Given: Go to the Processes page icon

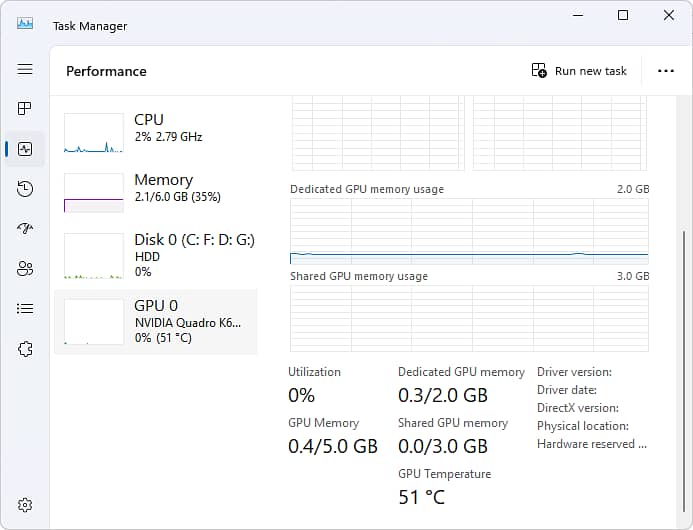Looking at the screenshot, I should [x=25, y=108].
